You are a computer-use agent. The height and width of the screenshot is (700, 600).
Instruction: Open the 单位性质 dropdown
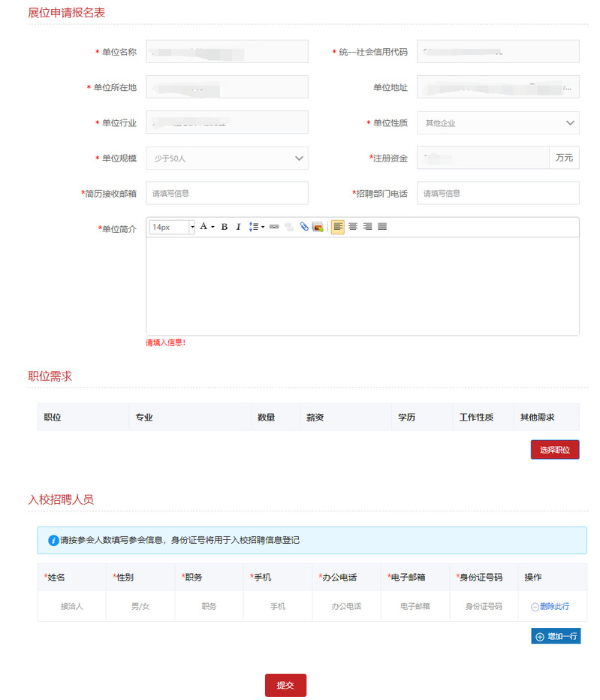[498, 122]
